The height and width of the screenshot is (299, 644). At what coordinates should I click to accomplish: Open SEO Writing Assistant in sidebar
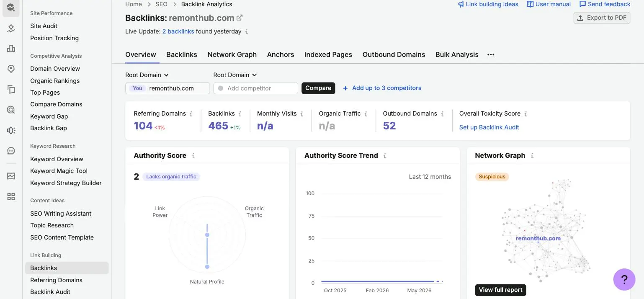click(x=61, y=214)
